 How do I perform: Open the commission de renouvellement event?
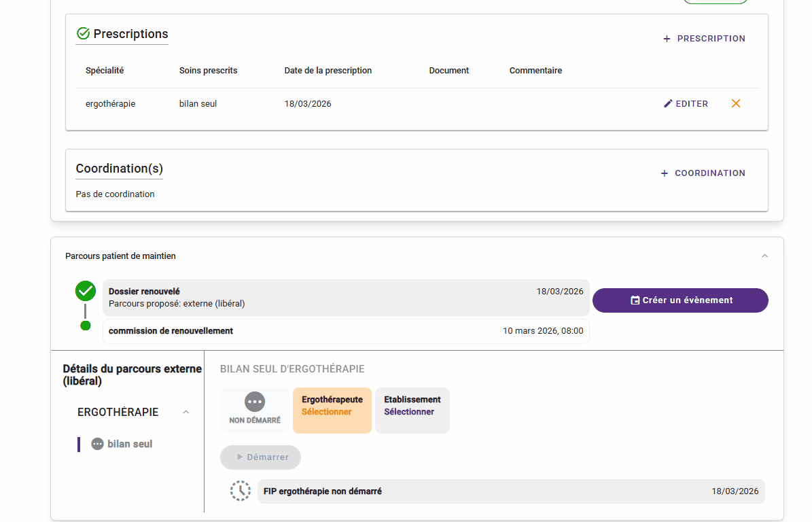coord(346,331)
